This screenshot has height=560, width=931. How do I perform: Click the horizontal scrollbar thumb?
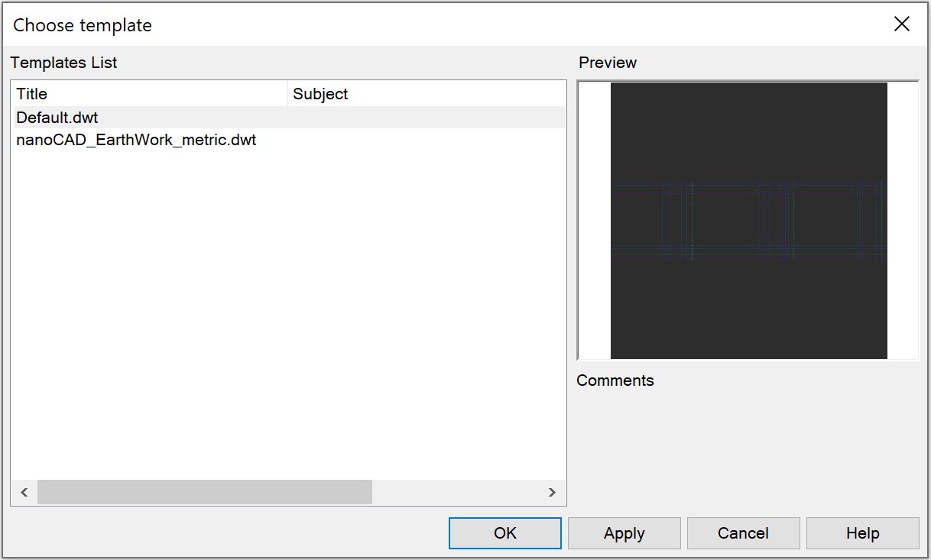[205, 493]
